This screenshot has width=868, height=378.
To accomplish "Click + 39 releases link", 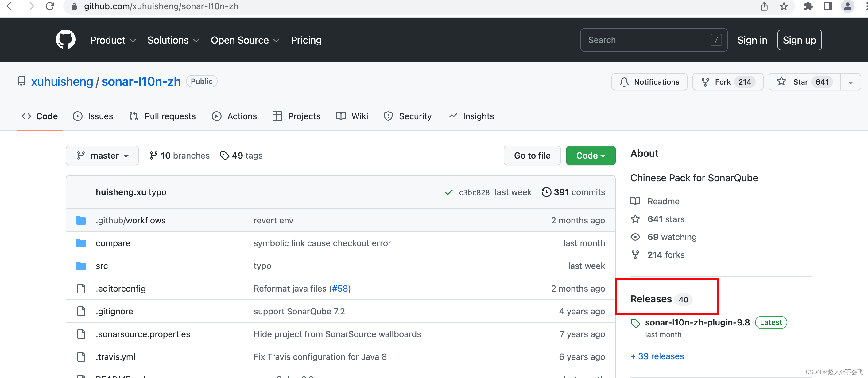I will tap(657, 356).
